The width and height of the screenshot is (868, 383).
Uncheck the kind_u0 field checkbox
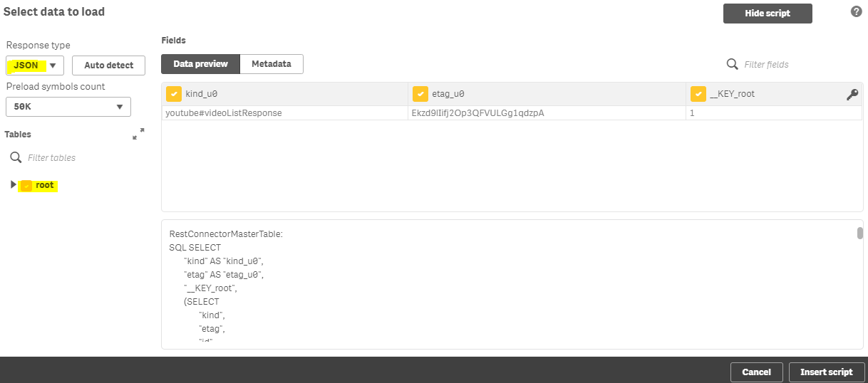tap(174, 94)
